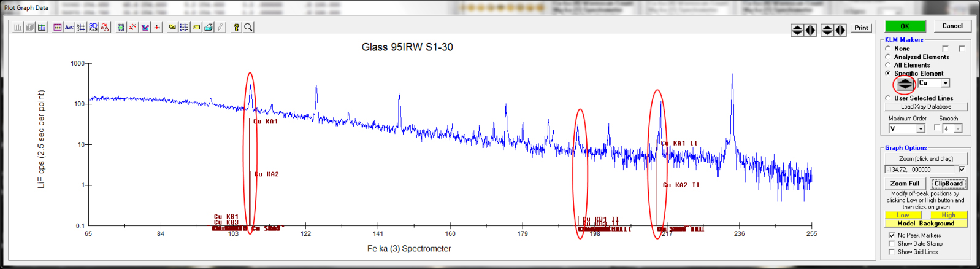Select the All Elements radio button
Image resolution: width=980 pixels, height=269 pixels.
[888, 65]
